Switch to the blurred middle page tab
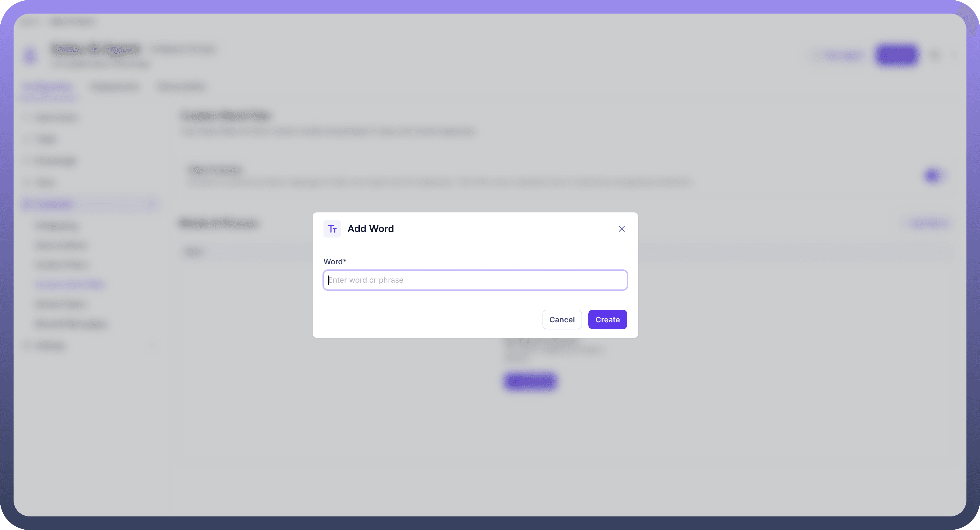The image size is (980, 530). [115, 87]
